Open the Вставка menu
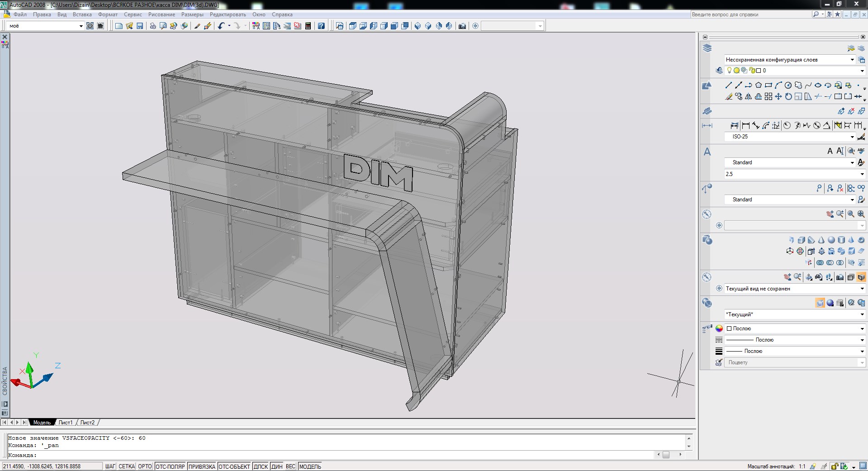This screenshot has width=868, height=471. click(82, 14)
